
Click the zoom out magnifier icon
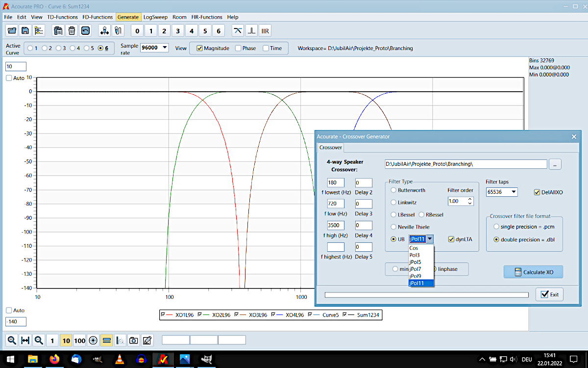pyautogui.click(x=39, y=340)
